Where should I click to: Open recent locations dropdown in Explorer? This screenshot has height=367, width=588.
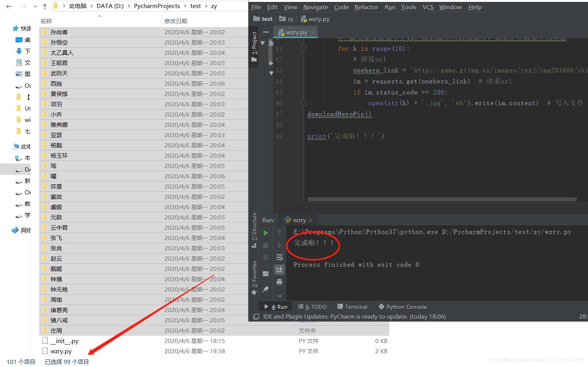click(x=35, y=6)
